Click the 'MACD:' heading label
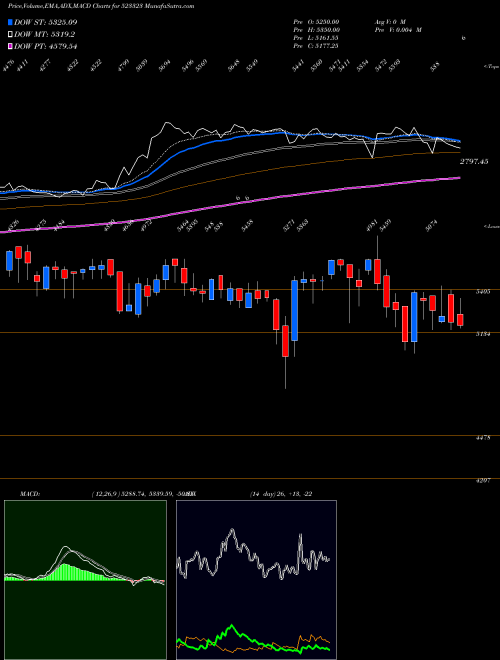The height and width of the screenshot is (660, 500). [30, 494]
